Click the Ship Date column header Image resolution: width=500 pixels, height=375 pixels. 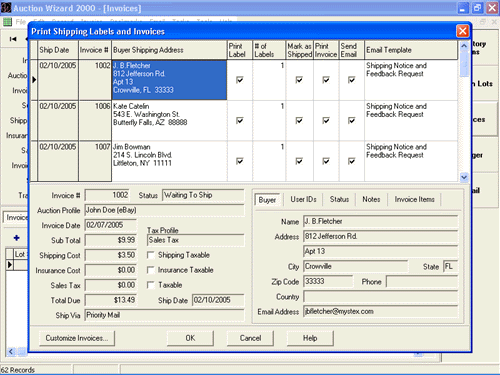pos(58,50)
